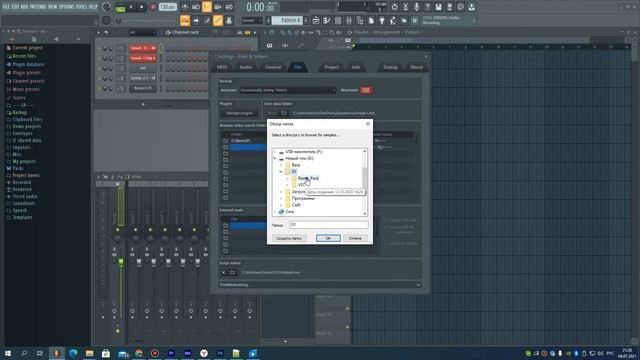Click User data folder browse icon
The height and width of the screenshot is (360, 640).
tap(284, 113)
